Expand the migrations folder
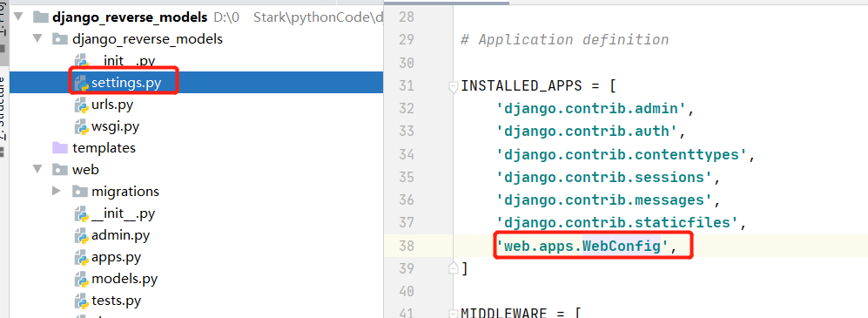Screen dimensions: 868x318 click(x=56, y=191)
